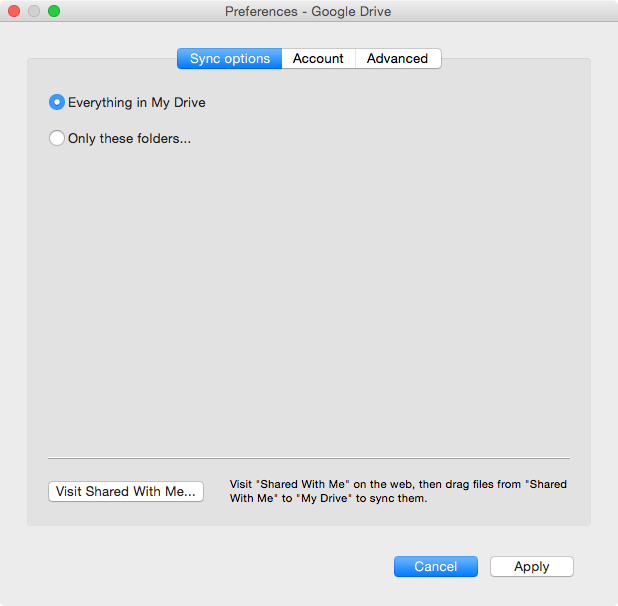Viewport: 618px width, 606px height.
Task: Switch to the Account tab
Action: pos(318,59)
